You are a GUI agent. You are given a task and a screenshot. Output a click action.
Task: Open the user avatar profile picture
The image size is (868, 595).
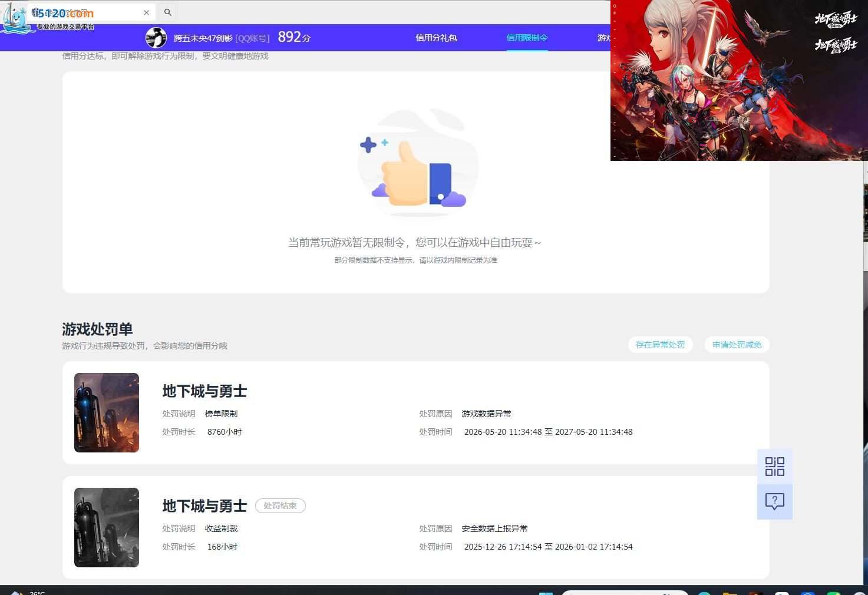156,38
